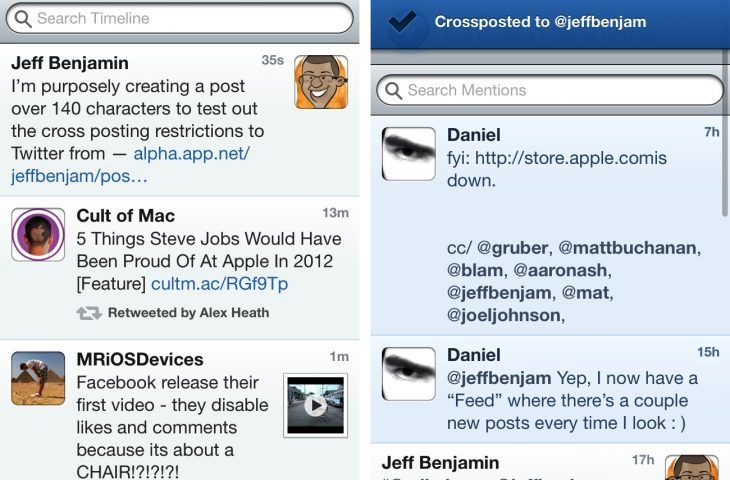730x480 pixels.
Task: Open the cultm.ac/RGf9Tp link
Action: coord(220,284)
